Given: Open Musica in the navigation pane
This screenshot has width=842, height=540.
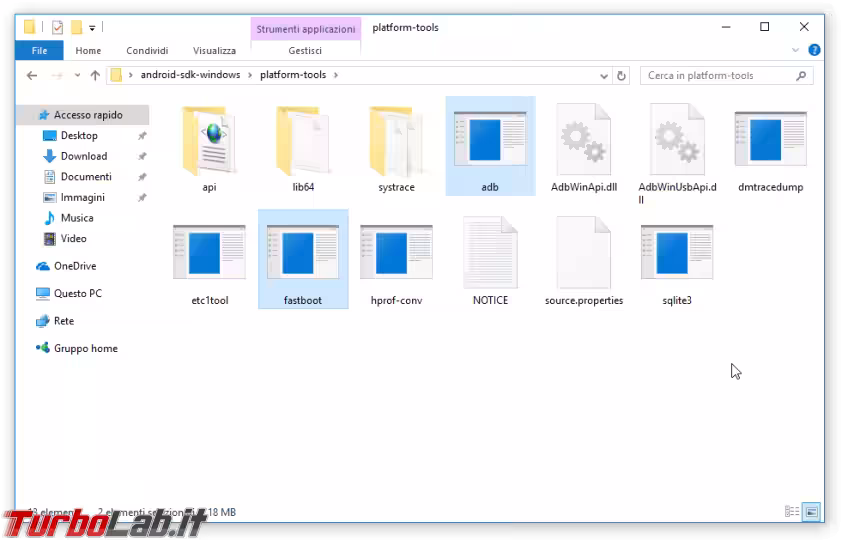Looking at the screenshot, I should (x=77, y=218).
